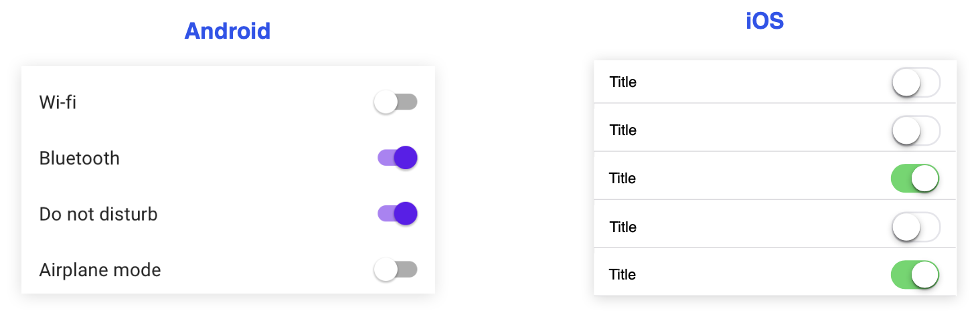Turn on the fourth iOS Title switch
This screenshot has height=325, width=980.
[x=916, y=227]
